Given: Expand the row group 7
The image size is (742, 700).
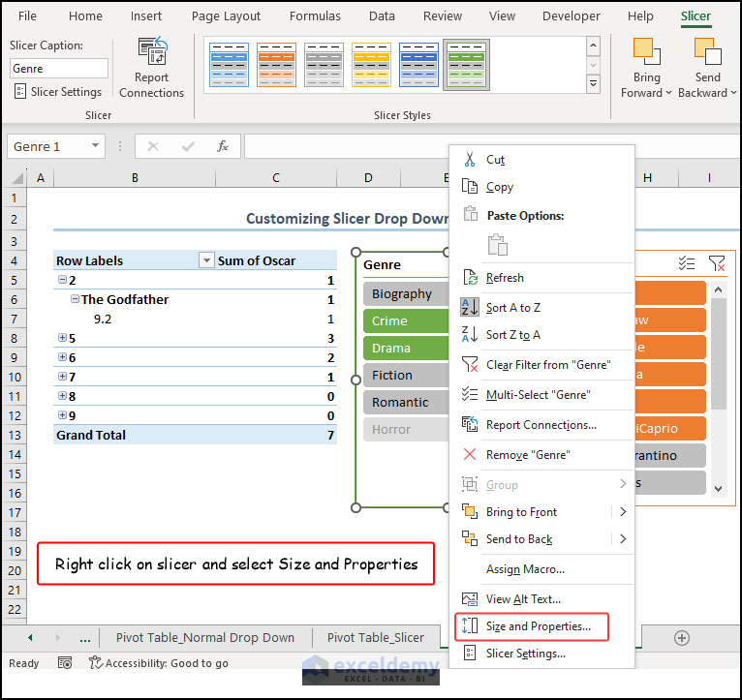Looking at the screenshot, I should 62,376.
